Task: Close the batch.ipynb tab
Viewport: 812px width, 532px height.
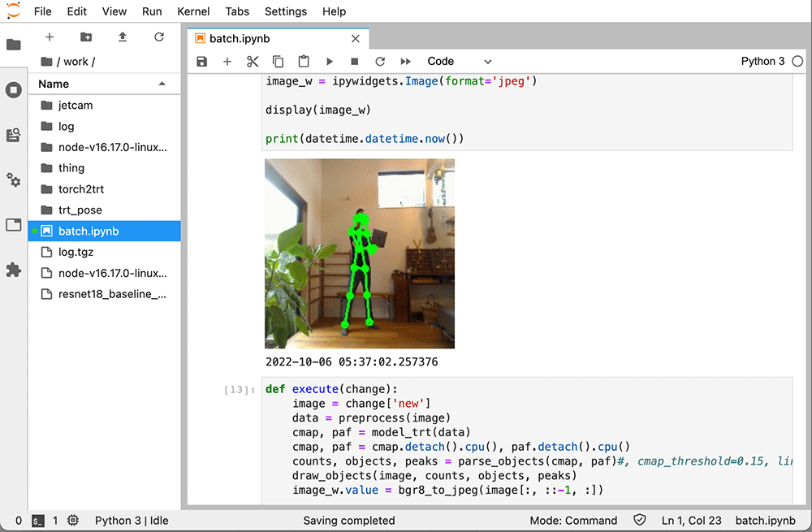Action: 356,39
